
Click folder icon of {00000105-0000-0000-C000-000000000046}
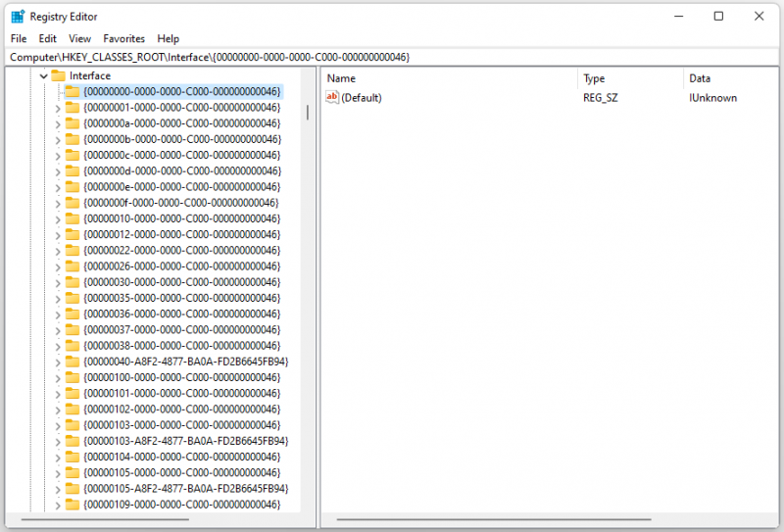(73, 472)
